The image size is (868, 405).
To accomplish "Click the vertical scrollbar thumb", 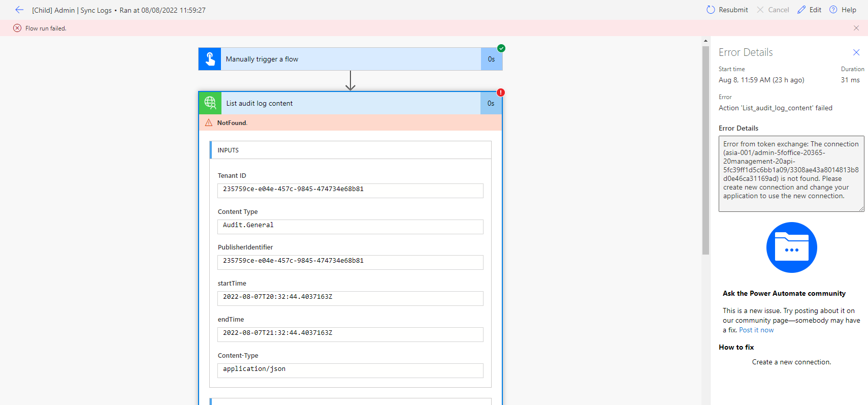I will (x=705, y=150).
